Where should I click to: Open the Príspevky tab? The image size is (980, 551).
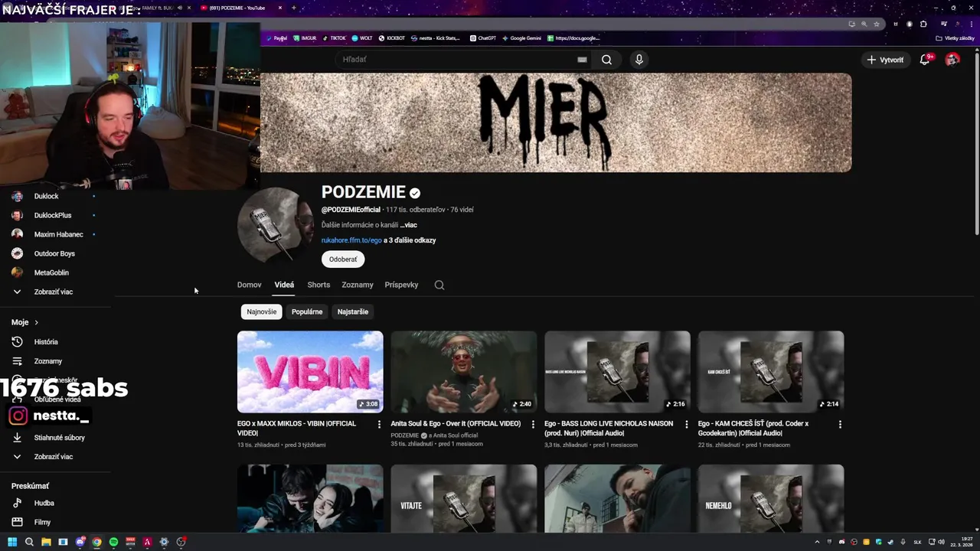[401, 285]
